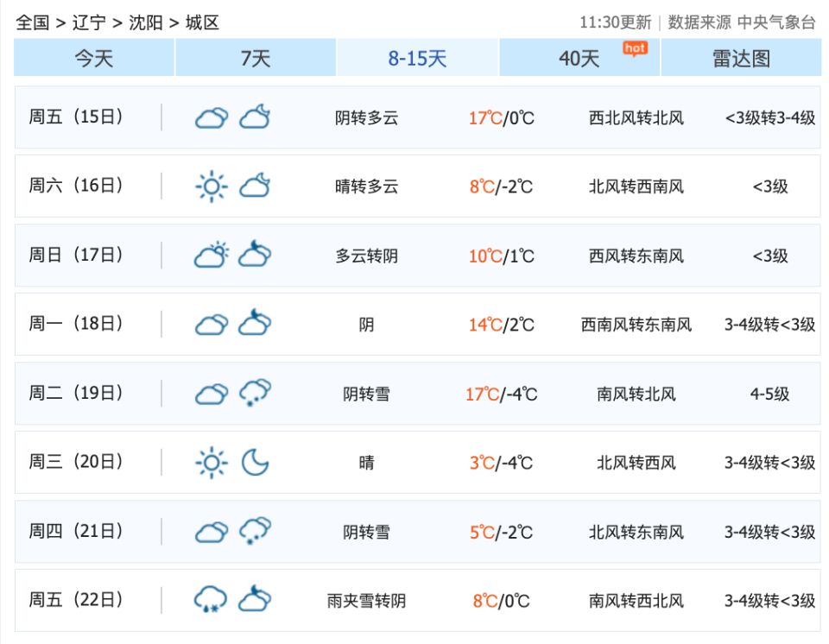Select the night snow icon for 周四(21日)

(255, 531)
